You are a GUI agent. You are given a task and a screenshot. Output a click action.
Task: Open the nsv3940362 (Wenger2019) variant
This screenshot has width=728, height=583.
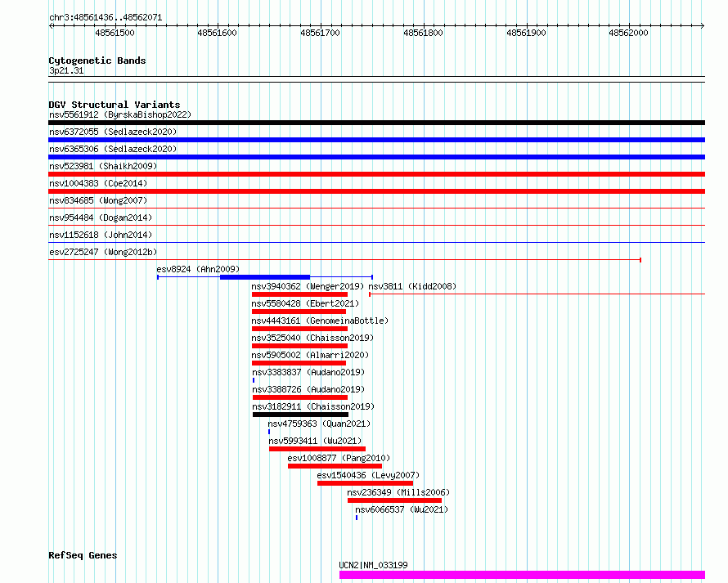point(307,287)
